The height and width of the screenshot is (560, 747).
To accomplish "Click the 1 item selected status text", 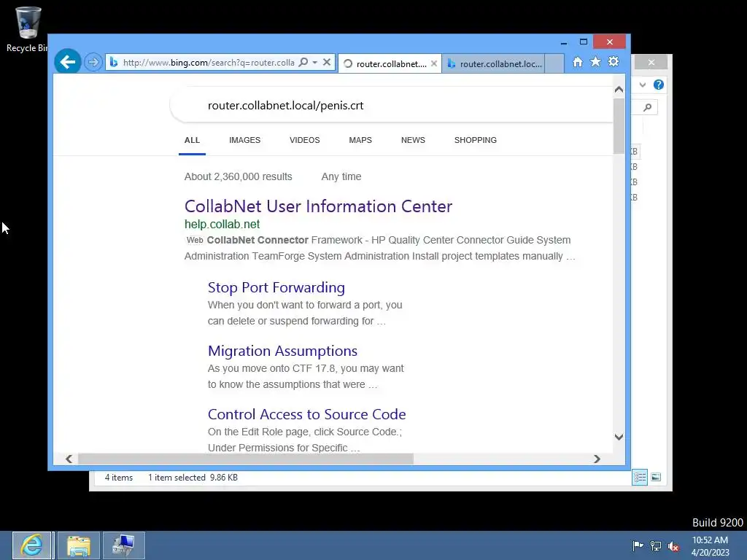I will pos(177,478).
